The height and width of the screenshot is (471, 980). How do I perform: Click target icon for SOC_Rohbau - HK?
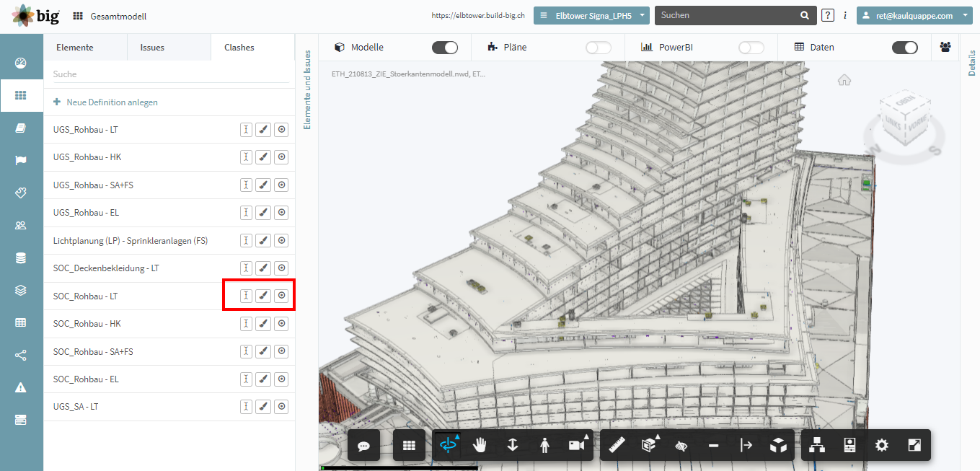282,323
